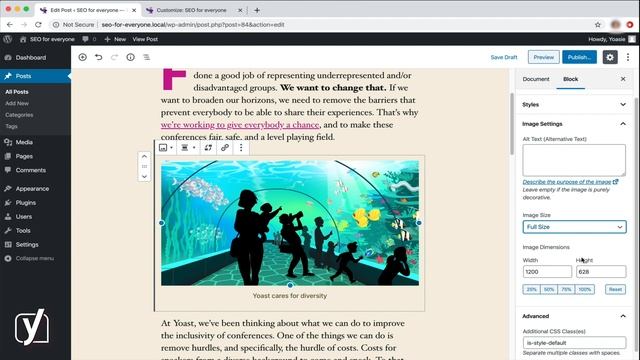Click the Height input field
This screenshot has width=640, height=360.
(x=601, y=271)
